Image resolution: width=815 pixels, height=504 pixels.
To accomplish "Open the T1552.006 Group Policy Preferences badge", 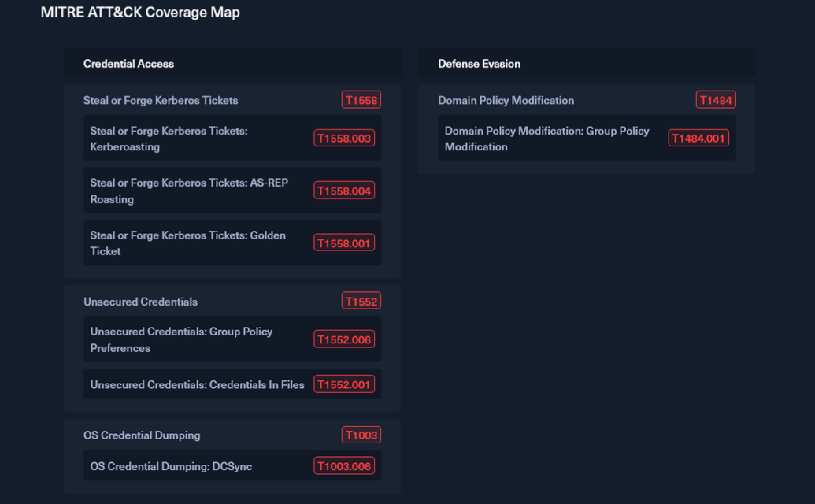I will coord(343,339).
